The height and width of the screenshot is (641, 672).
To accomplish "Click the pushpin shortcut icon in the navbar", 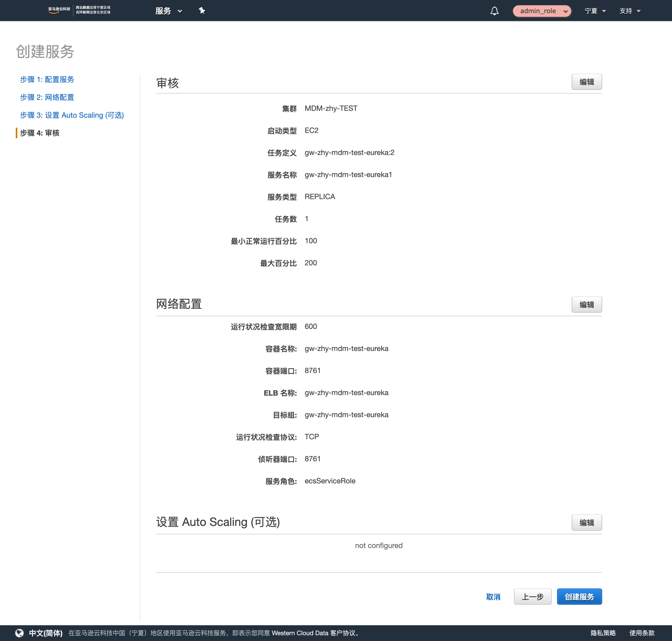I will 202,11.
